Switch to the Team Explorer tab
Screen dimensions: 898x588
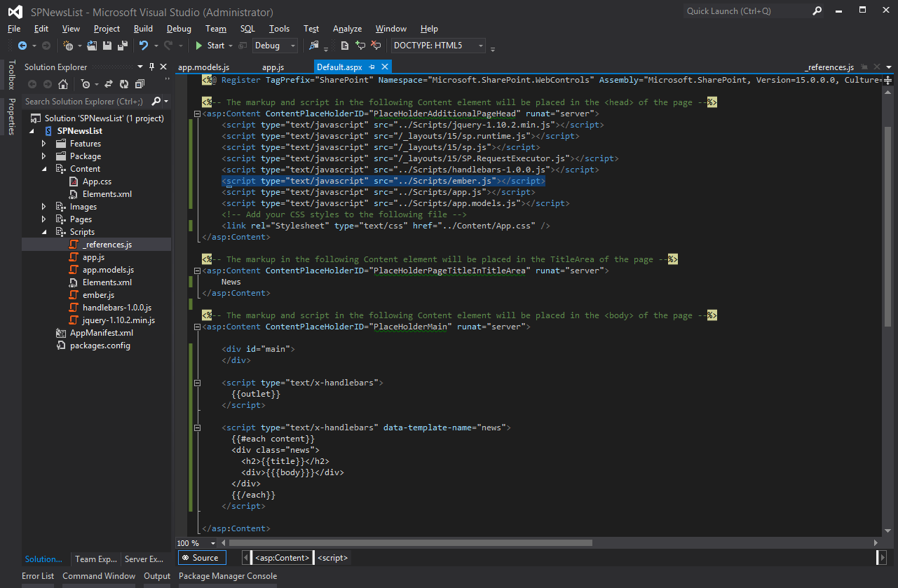[96, 559]
